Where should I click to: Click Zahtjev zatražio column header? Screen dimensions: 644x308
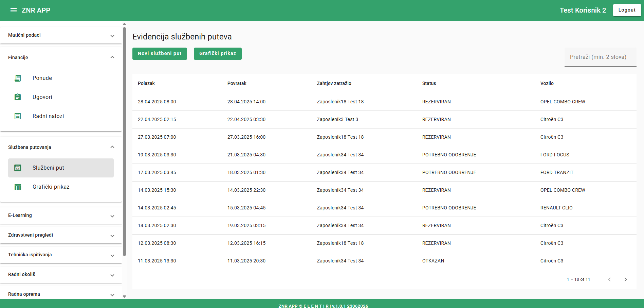point(334,84)
